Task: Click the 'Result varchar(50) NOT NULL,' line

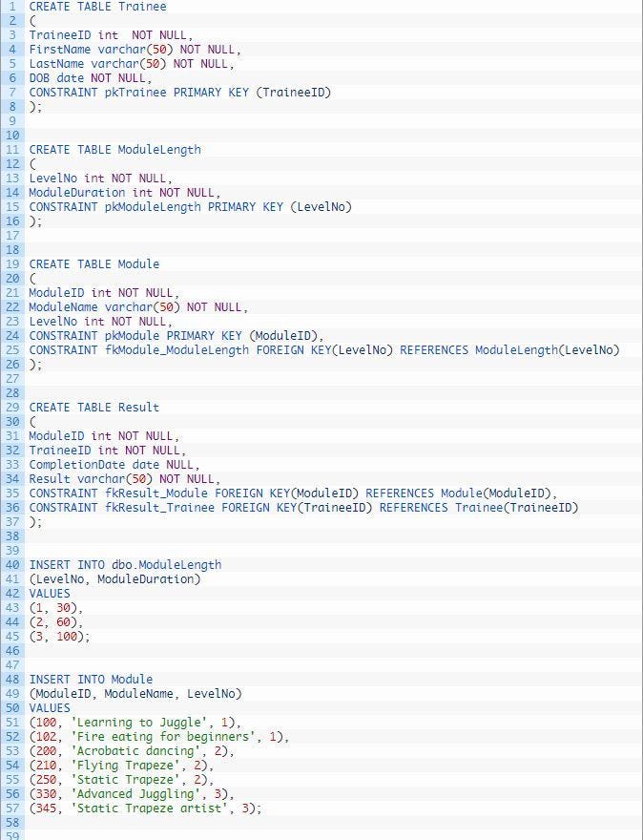Action: click(x=125, y=479)
